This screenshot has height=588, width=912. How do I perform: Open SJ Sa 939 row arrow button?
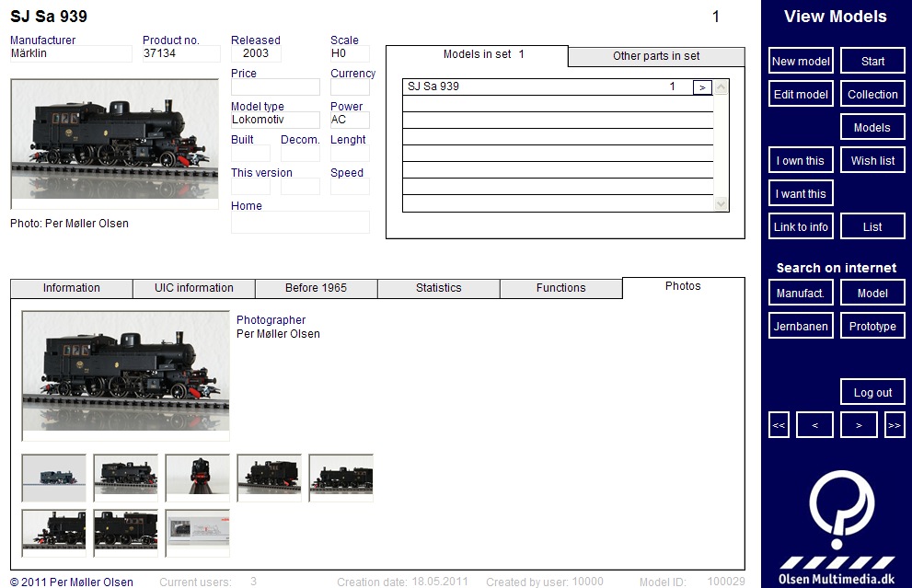coord(702,87)
